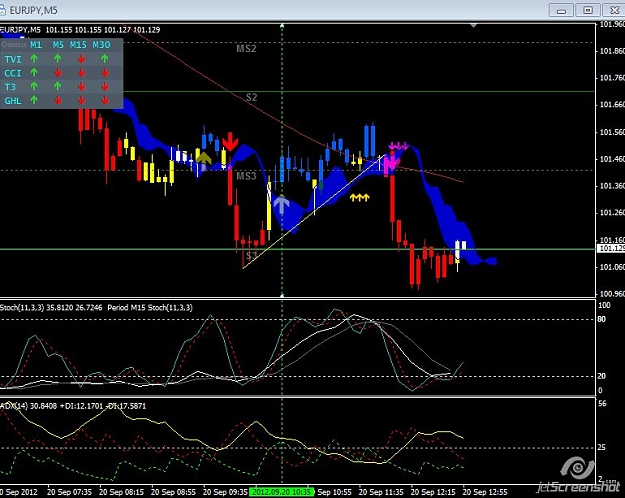Click the 20 Sep 11:35 time axis label

[381, 492]
